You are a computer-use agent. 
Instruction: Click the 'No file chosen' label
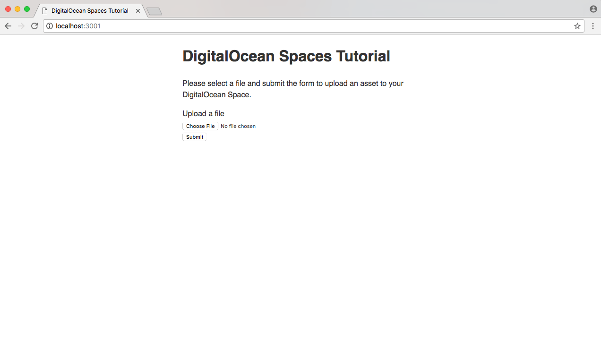238,126
